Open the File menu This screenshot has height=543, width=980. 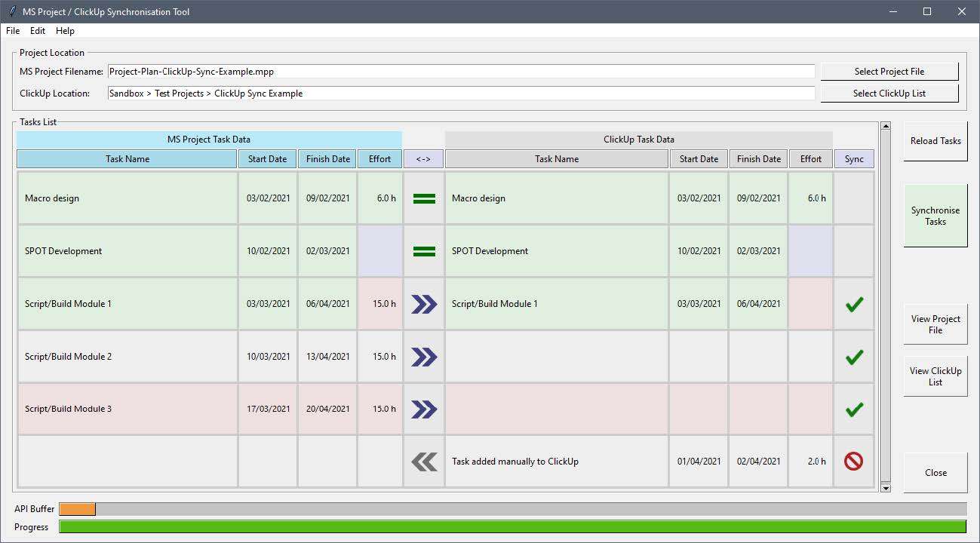click(13, 31)
